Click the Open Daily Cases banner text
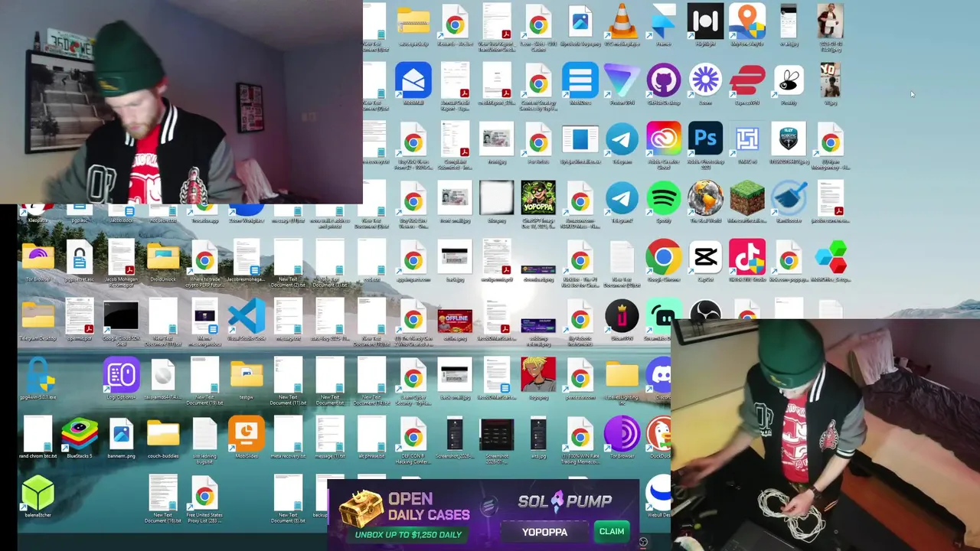The height and width of the screenshot is (551, 980). [x=428, y=507]
